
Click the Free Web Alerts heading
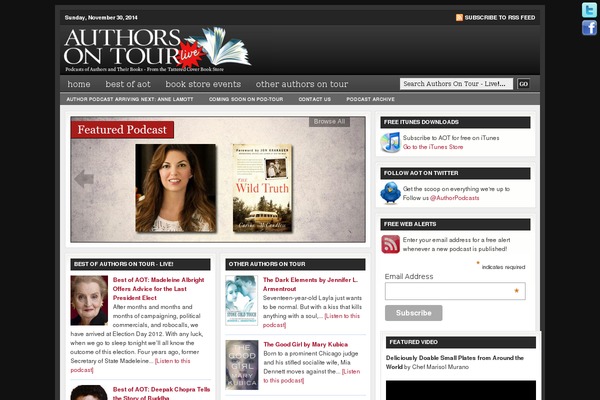coord(455,224)
